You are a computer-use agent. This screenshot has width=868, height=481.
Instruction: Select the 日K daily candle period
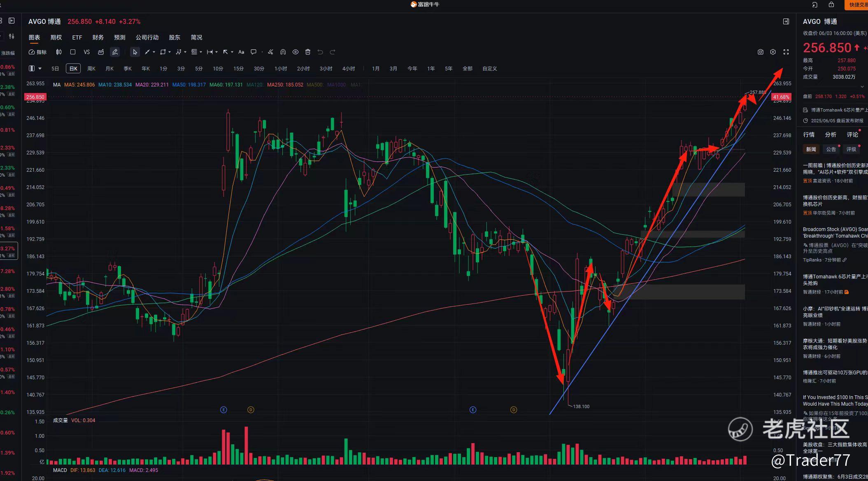[73, 69]
